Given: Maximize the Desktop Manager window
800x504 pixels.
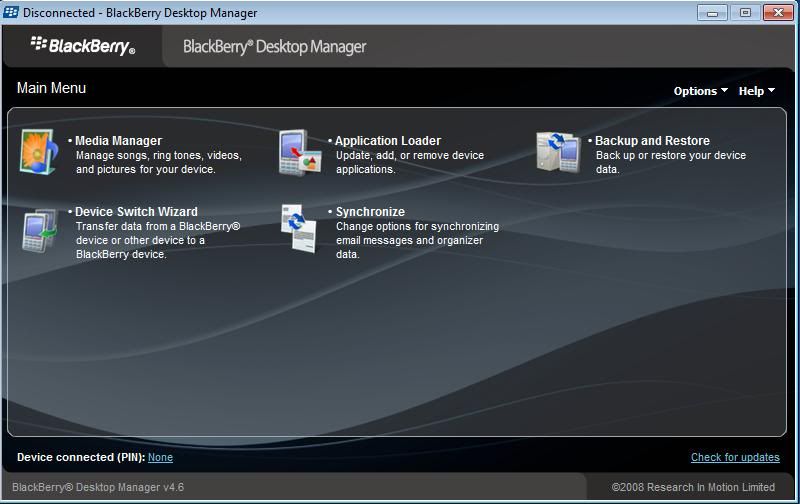Looking at the screenshot, I should coord(745,12).
